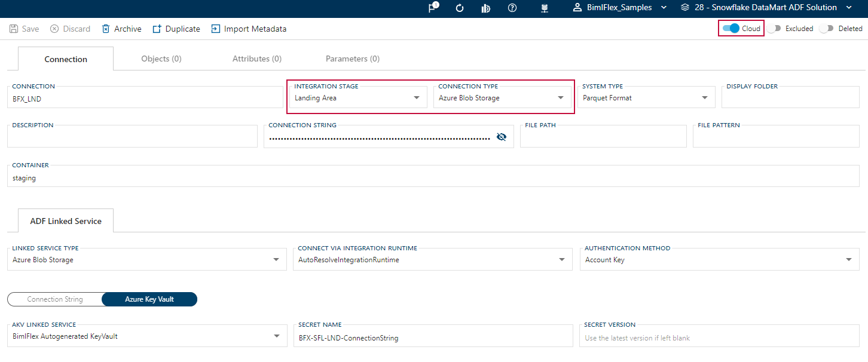The image size is (868, 362).
Task: Expand the Integration Stage dropdown
Action: 417,98
